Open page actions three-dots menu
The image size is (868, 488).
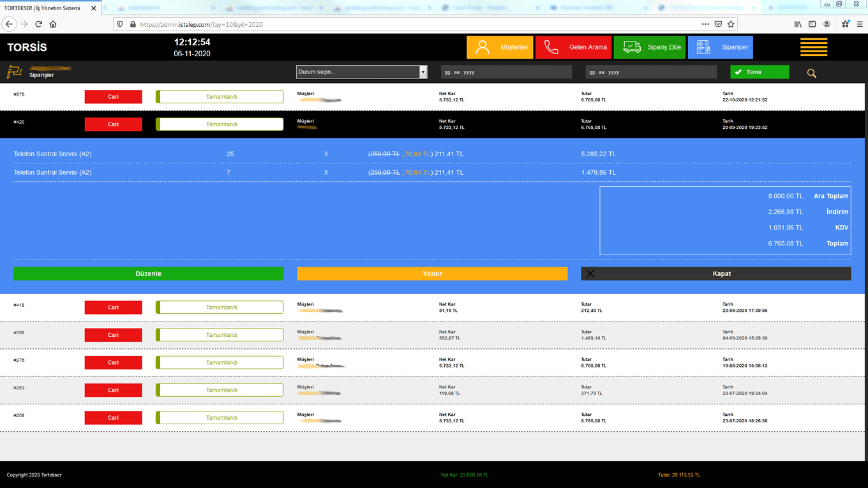click(705, 24)
